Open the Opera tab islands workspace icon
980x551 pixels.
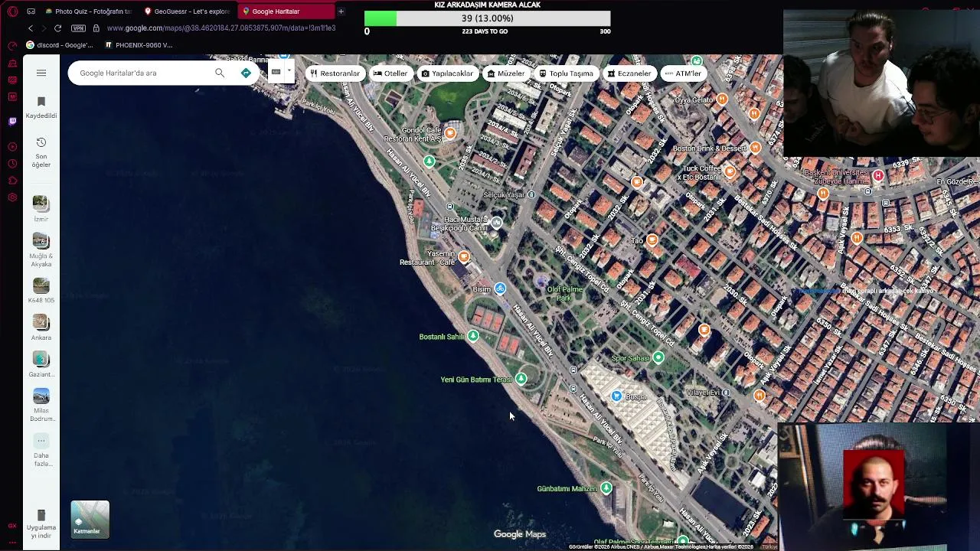31,11
